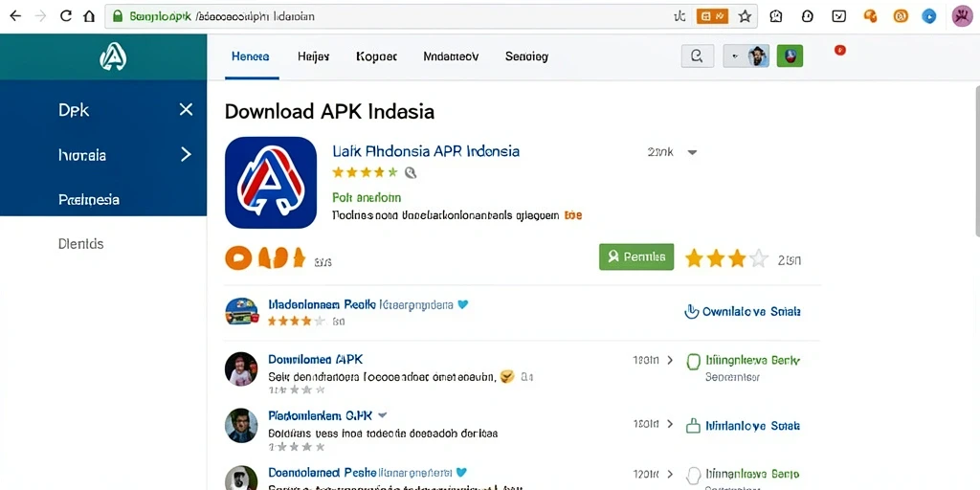Image resolution: width=980 pixels, height=490 pixels.
Task: Open the browser home icon
Action: click(89, 16)
